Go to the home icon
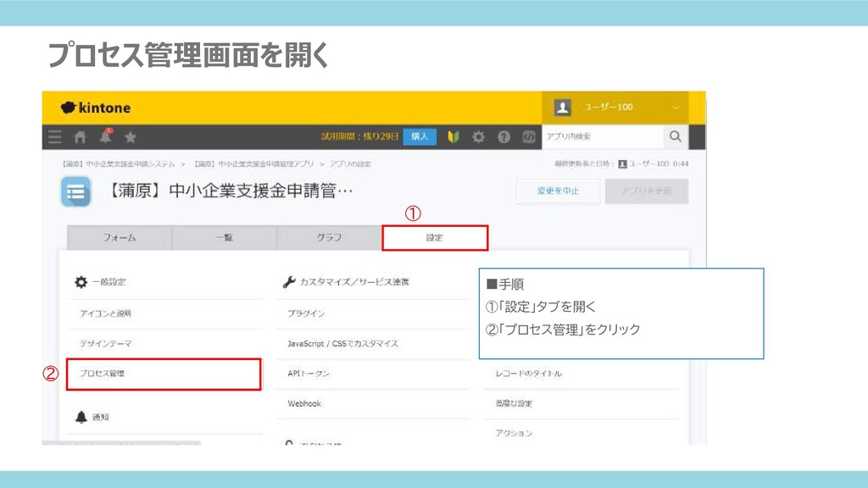This screenshot has height=488, width=868. coord(81,136)
